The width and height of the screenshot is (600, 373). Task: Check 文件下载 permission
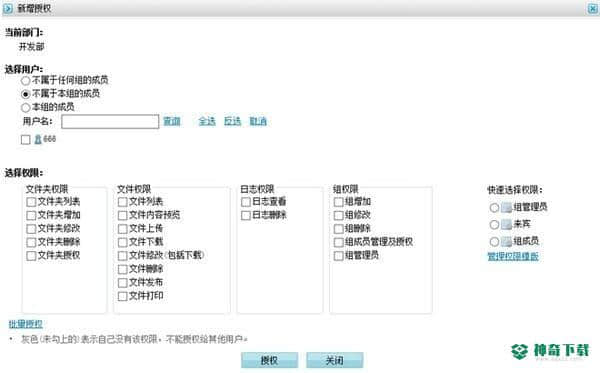(122, 242)
